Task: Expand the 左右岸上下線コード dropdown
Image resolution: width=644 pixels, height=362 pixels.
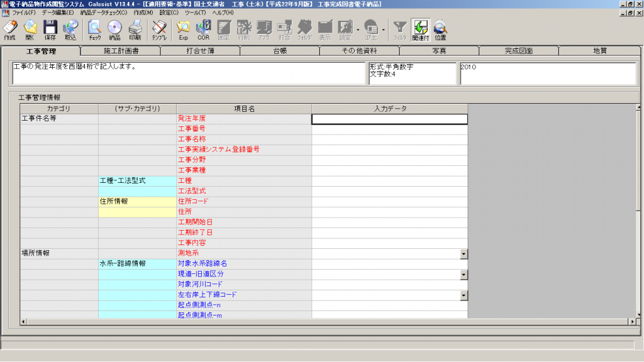Action: pos(464,295)
